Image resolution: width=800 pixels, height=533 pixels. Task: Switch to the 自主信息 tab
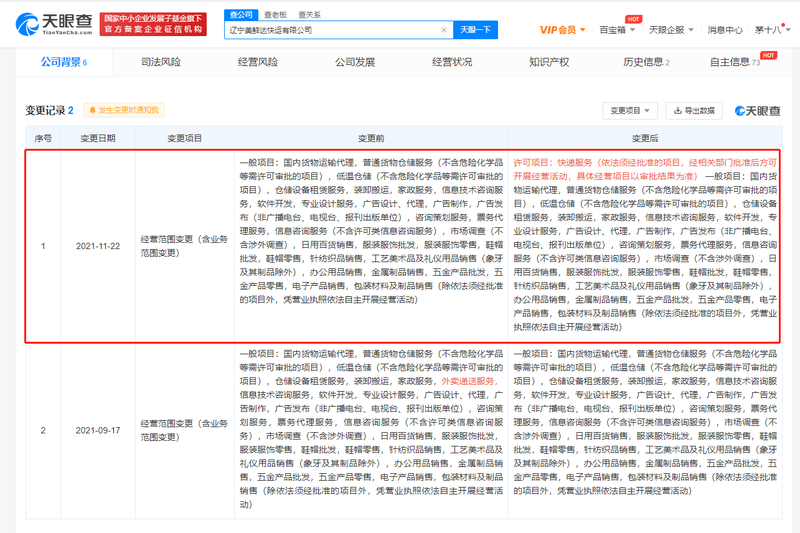(x=735, y=62)
